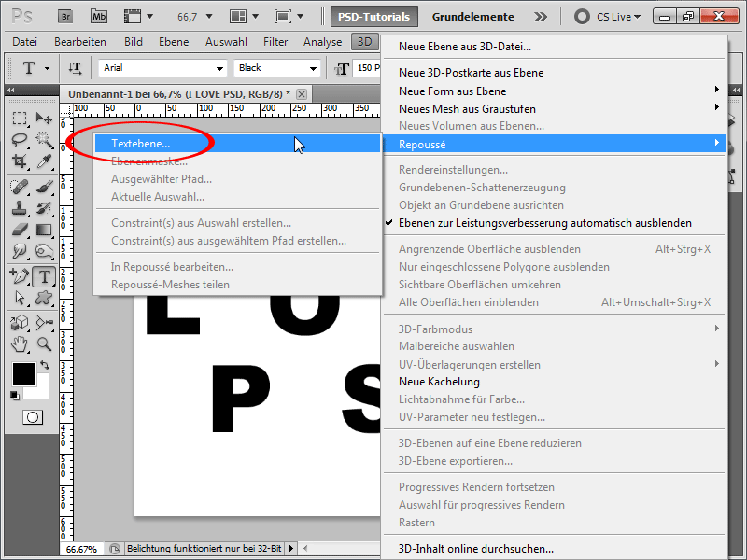Image resolution: width=747 pixels, height=560 pixels.
Task: Select the Lasso tool
Action: 20,139
